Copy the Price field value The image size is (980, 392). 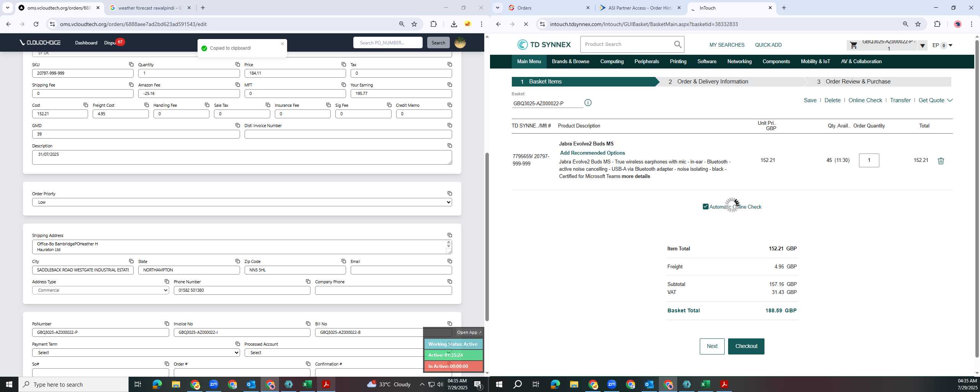click(343, 64)
